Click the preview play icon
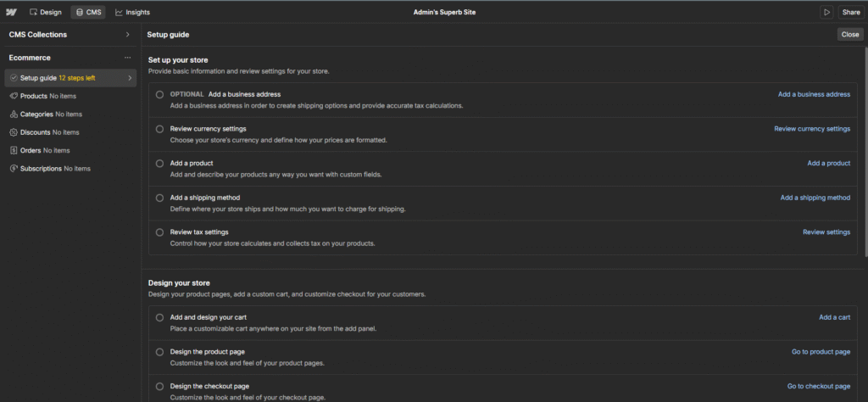 [826, 12]
